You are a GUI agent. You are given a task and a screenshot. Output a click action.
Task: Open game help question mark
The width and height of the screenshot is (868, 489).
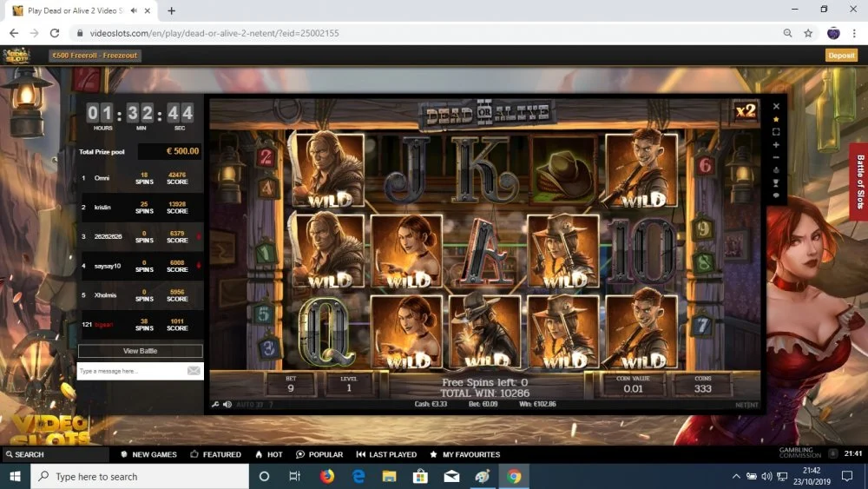click(271, 404)
